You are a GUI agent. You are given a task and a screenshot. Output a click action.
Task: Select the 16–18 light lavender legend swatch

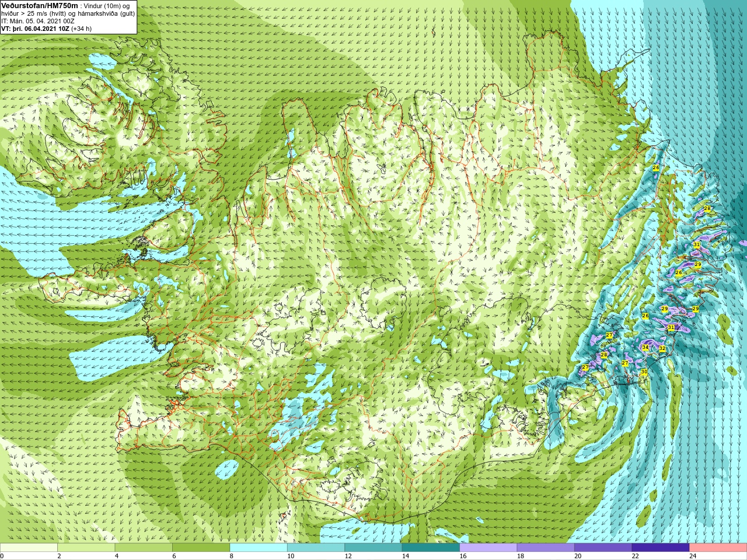[488, 548]
